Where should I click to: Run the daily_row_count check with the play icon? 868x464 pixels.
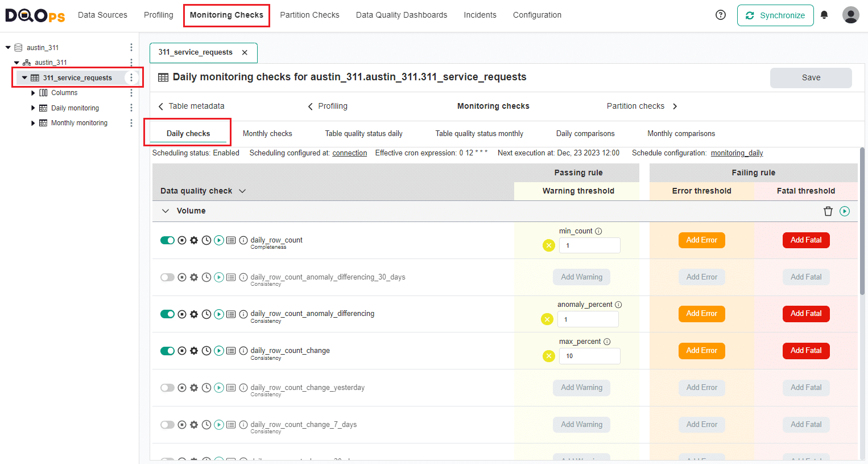(x=219, y=240)
